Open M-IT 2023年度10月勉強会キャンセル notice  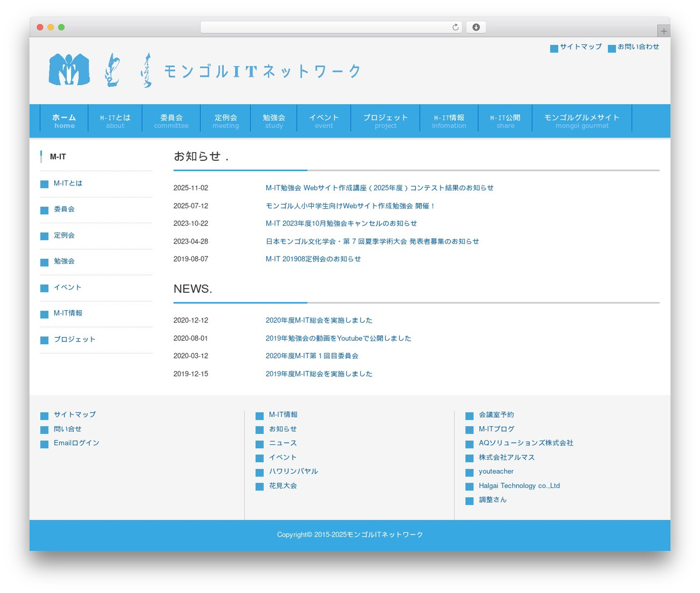point(341,223)
